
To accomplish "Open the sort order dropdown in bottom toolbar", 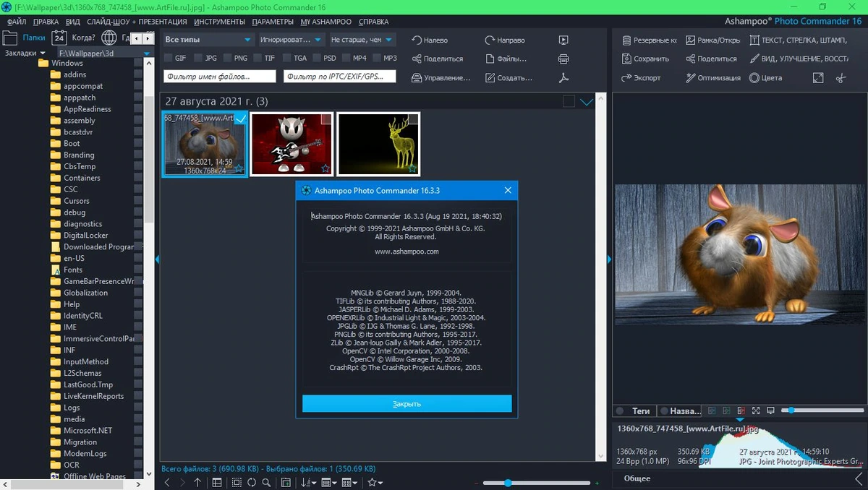I will (308, 482).
